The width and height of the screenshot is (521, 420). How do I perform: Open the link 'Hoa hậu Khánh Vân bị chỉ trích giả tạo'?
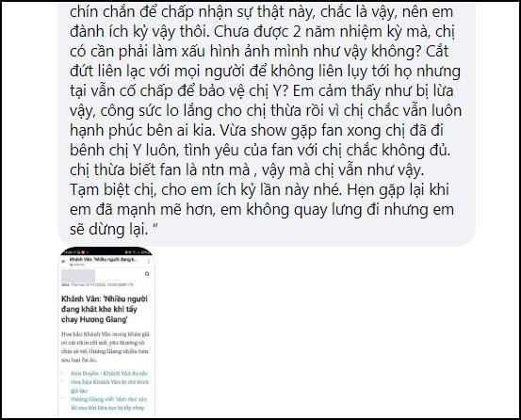pos(109,386)
